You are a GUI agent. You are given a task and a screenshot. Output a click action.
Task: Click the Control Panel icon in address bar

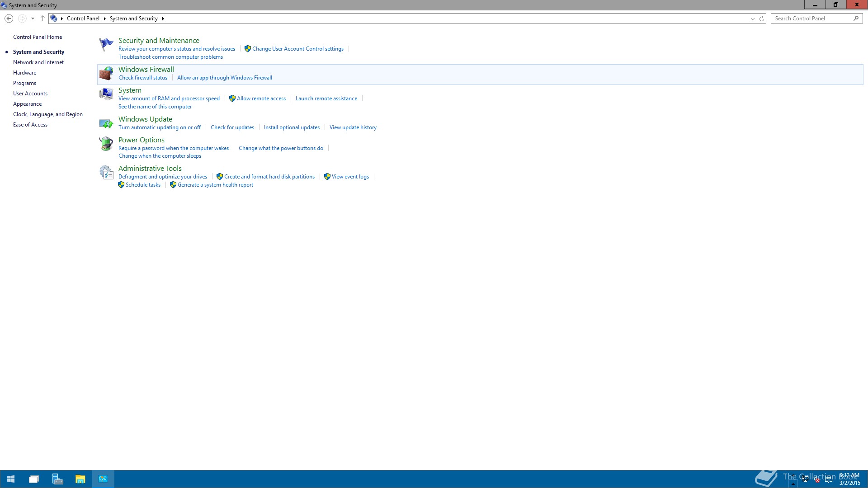pos(54,19)
